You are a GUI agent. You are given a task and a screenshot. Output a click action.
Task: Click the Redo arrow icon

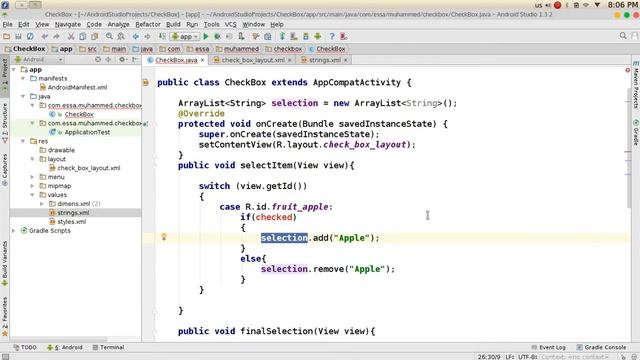(x=56, y=37)
